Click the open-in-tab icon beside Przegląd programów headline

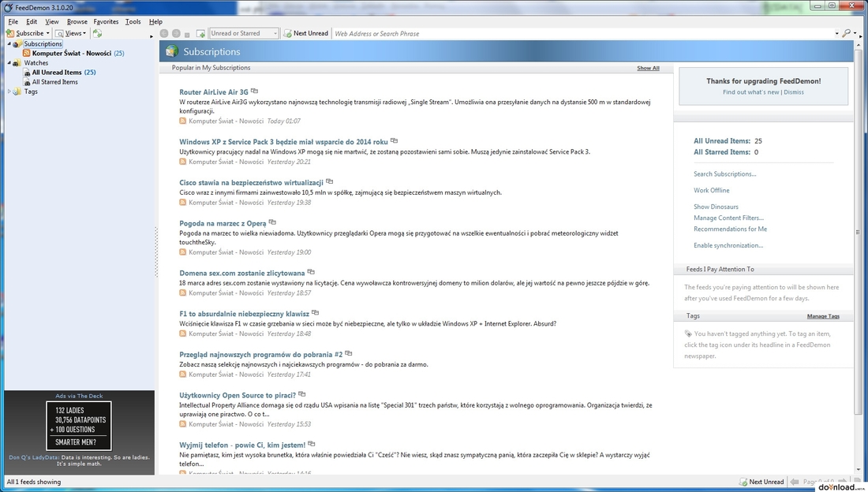[348, 353]
